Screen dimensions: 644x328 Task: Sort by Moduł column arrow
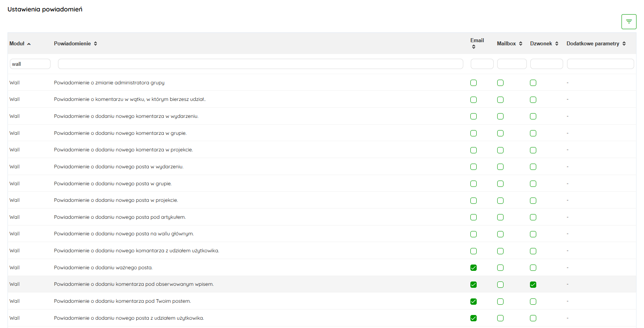[x=29, y=44]
